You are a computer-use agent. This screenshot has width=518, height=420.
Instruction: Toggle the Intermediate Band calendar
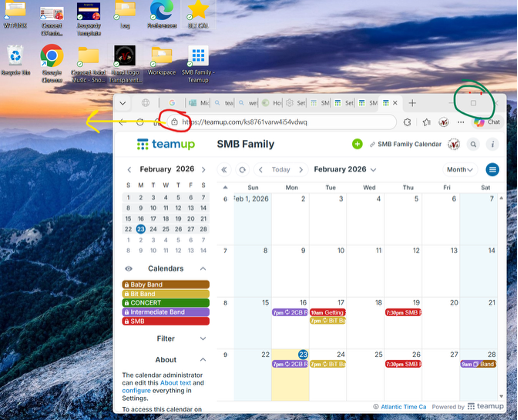pyautogui.click(x=166, y=312)
